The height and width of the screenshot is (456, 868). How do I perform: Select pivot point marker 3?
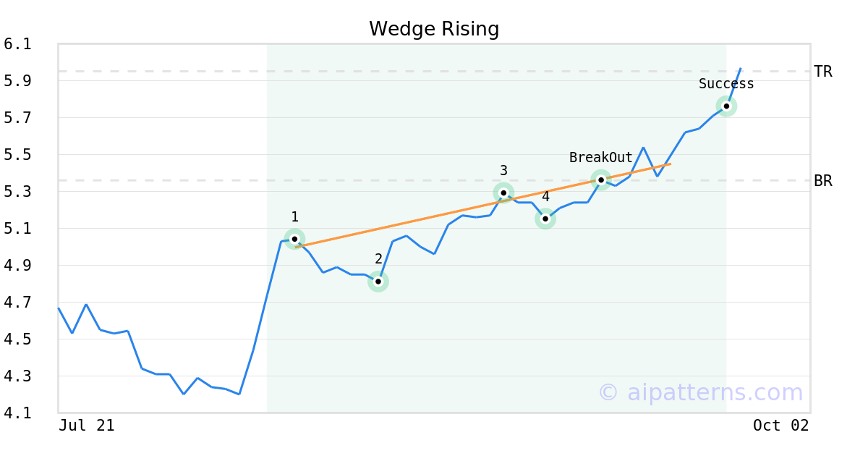tap(503, 193)
